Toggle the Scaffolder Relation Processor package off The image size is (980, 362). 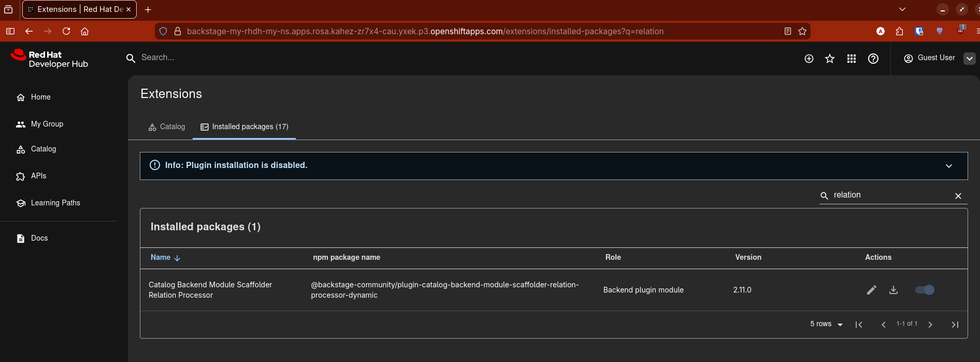(x=925, y=290)
